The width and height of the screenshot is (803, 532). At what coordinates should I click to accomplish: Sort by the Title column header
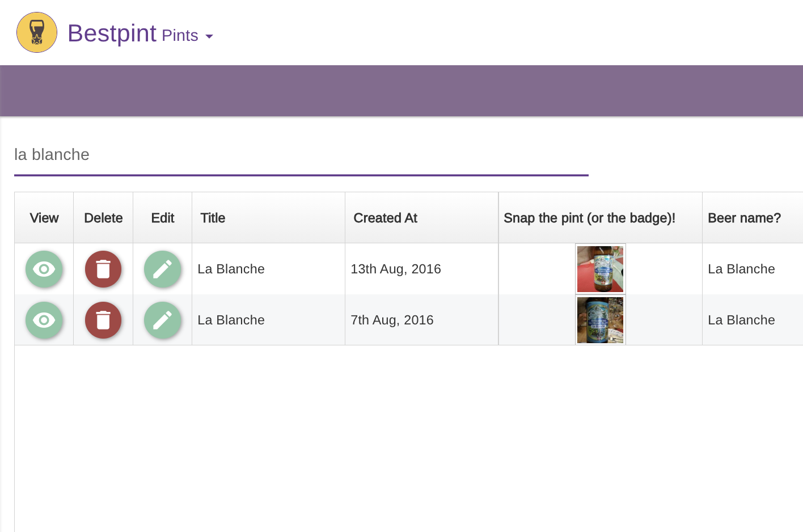(213, 218)
